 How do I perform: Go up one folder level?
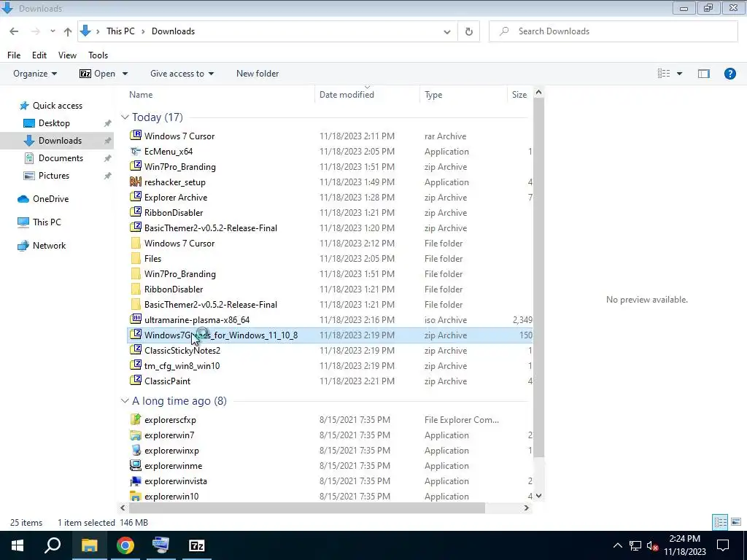coord(68,31)
